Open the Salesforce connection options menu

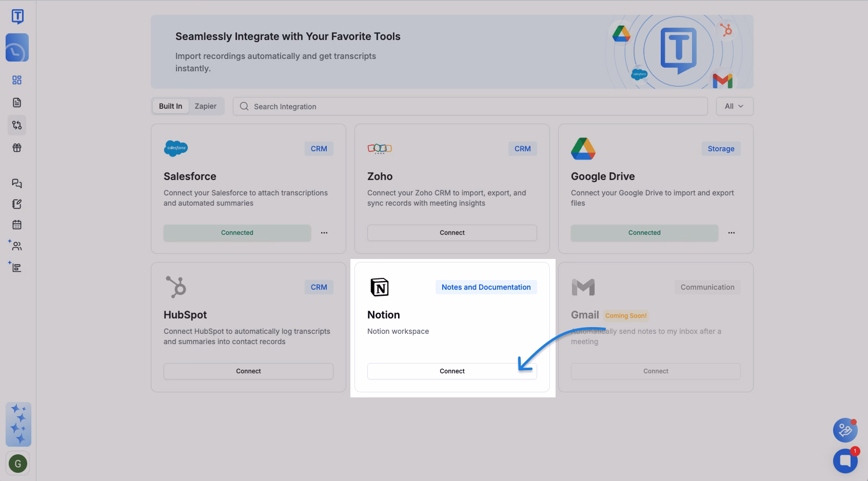(x=324, y=233)
